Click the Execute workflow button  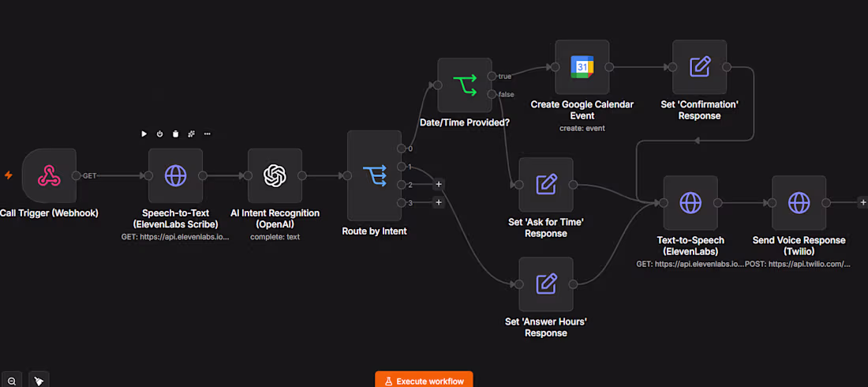(424, 381)
